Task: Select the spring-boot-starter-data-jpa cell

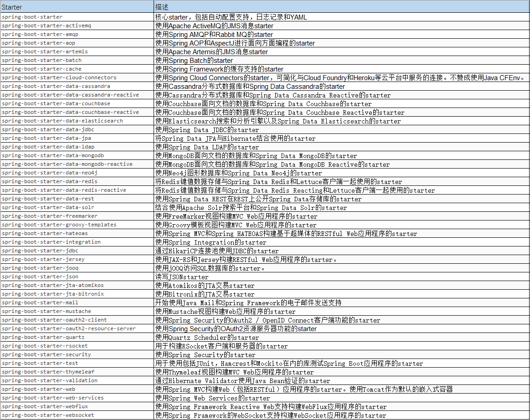Action: click(77, 138)
